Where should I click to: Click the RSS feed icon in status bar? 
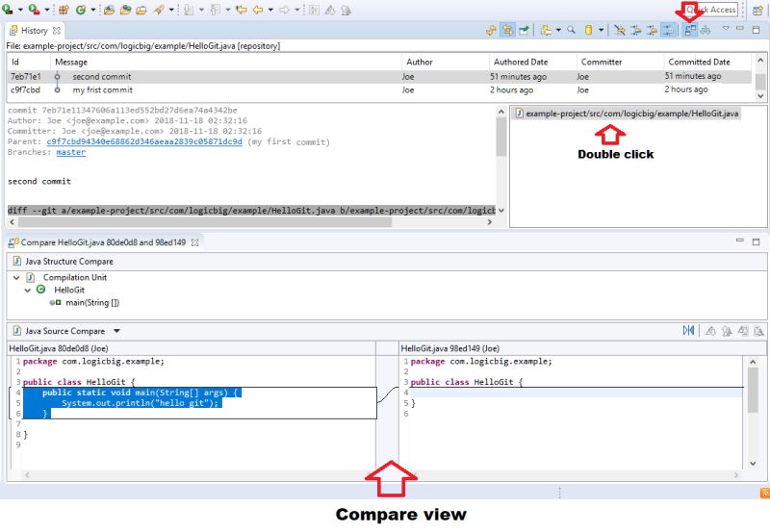tap(764, 493)
